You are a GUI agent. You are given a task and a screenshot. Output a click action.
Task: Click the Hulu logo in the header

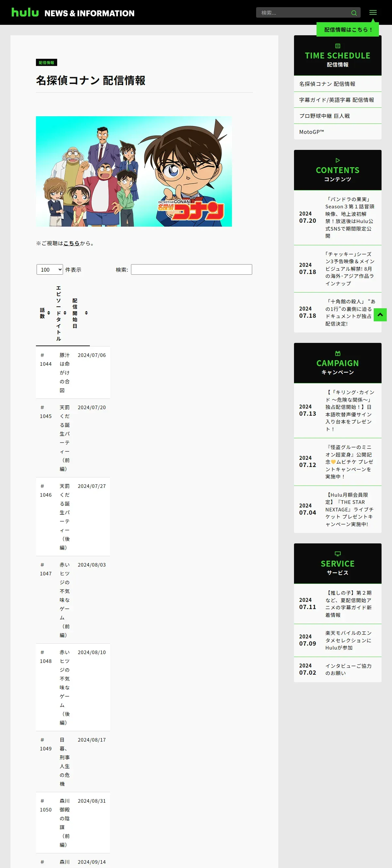click(x=25, y=12)
